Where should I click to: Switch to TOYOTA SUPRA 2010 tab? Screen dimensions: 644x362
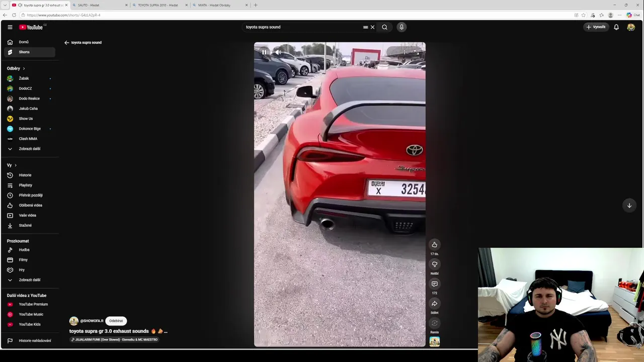click(x=159, y=5)
